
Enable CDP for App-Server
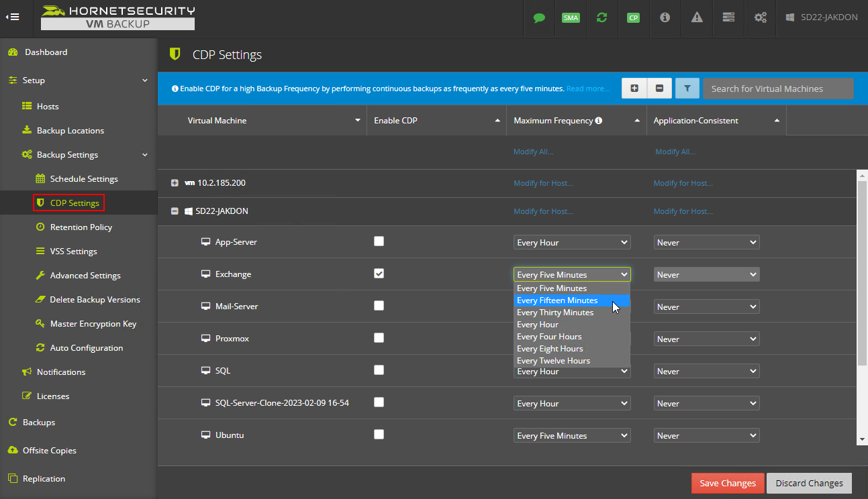click(x=379, y=241)
